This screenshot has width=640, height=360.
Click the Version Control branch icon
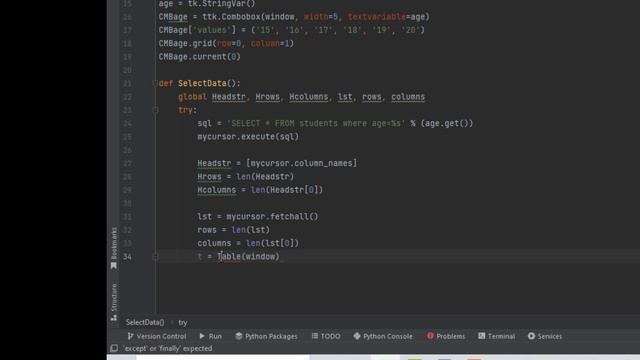[130, 336]
